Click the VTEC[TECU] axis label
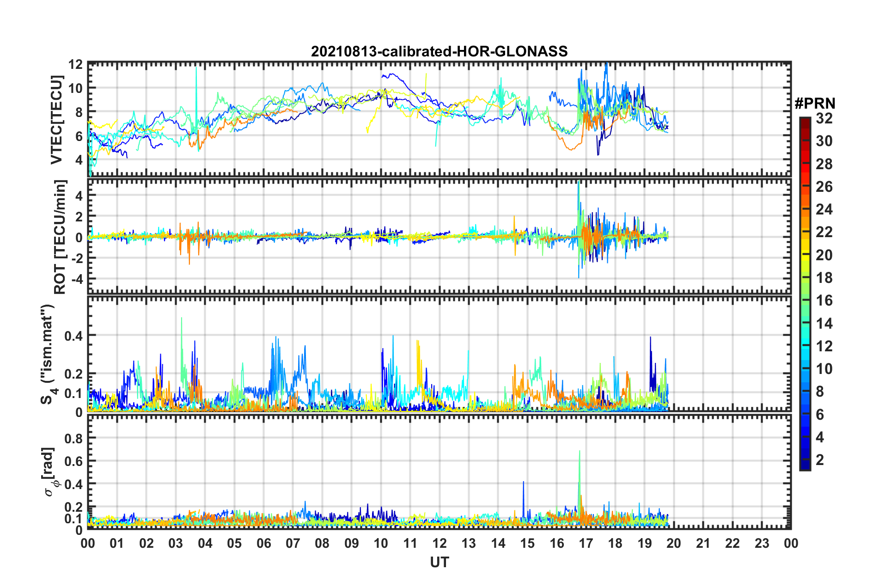879x588 pixels. [56, 120]
